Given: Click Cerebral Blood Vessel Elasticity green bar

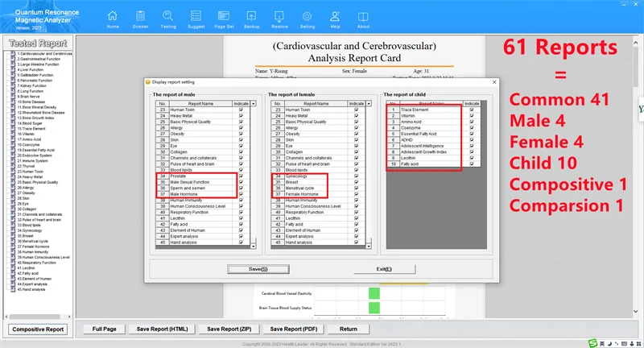Looking at the screenshot, I should pyautogui.click(x=374, y=293).
